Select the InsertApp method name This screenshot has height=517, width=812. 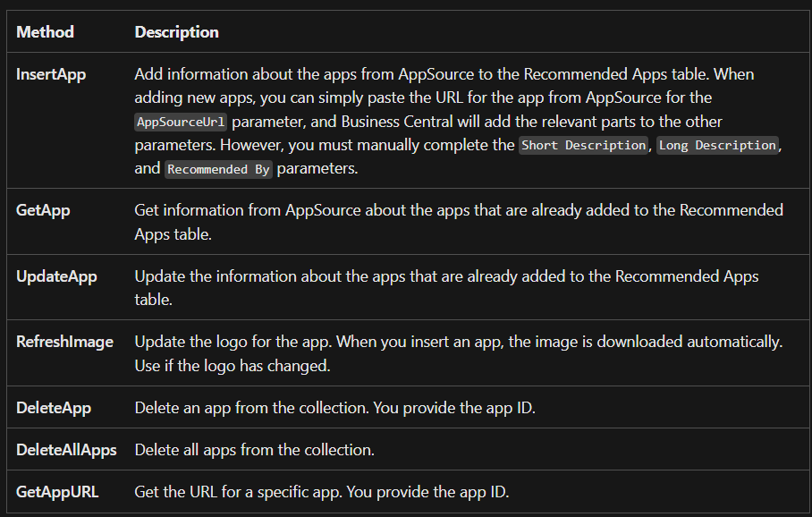pos(51,74)
